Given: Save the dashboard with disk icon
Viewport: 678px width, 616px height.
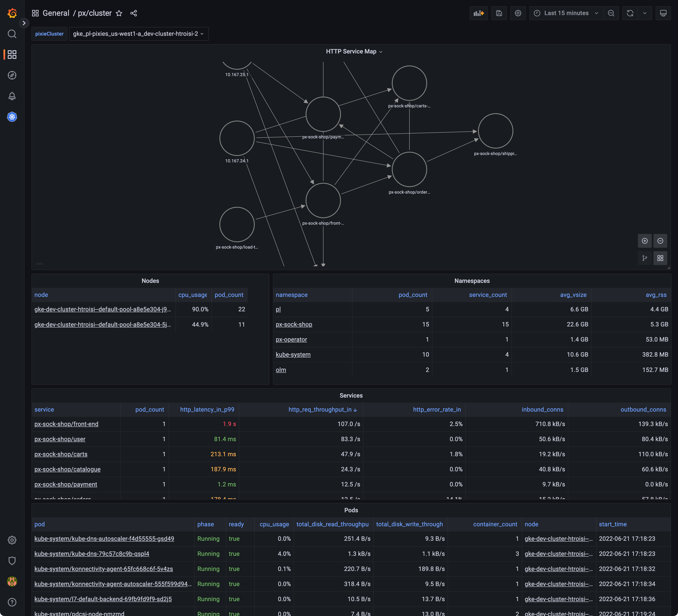Looking at the screenshot, I should 499,13.
